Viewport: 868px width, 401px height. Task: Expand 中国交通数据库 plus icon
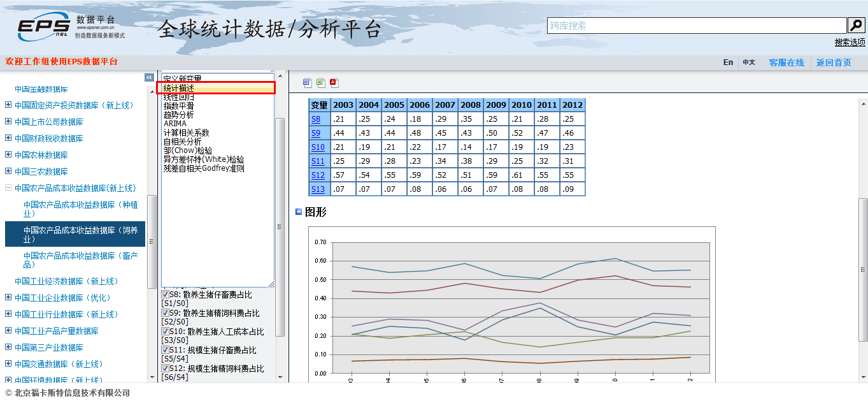[x=8, y=364]
